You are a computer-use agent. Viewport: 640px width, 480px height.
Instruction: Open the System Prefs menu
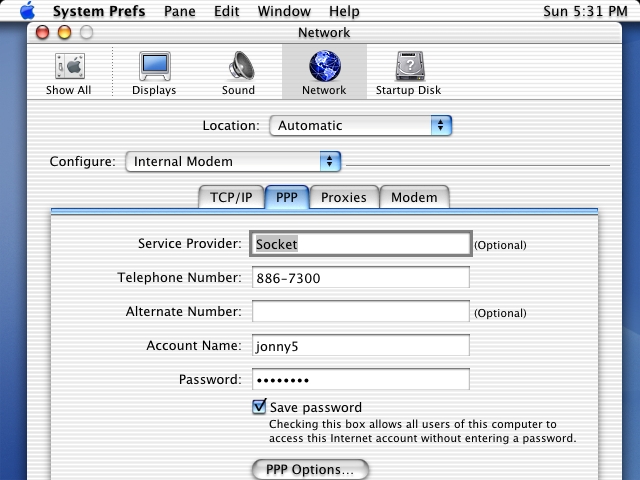click(x=99, y=11)
